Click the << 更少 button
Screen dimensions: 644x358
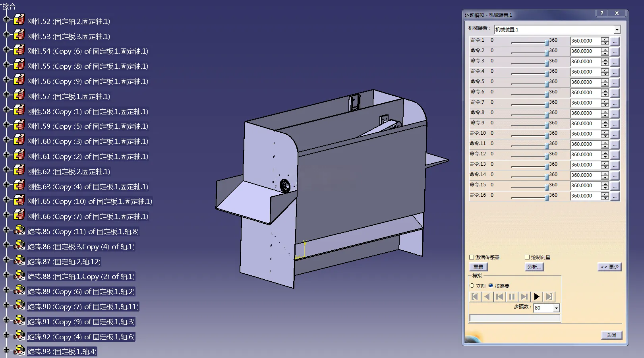point(609,267)
